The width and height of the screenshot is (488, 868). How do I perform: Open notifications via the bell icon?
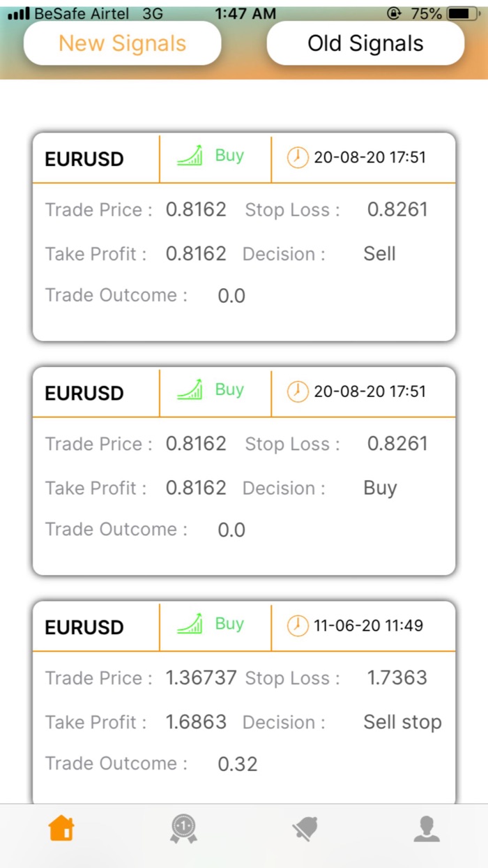(305, 828)
